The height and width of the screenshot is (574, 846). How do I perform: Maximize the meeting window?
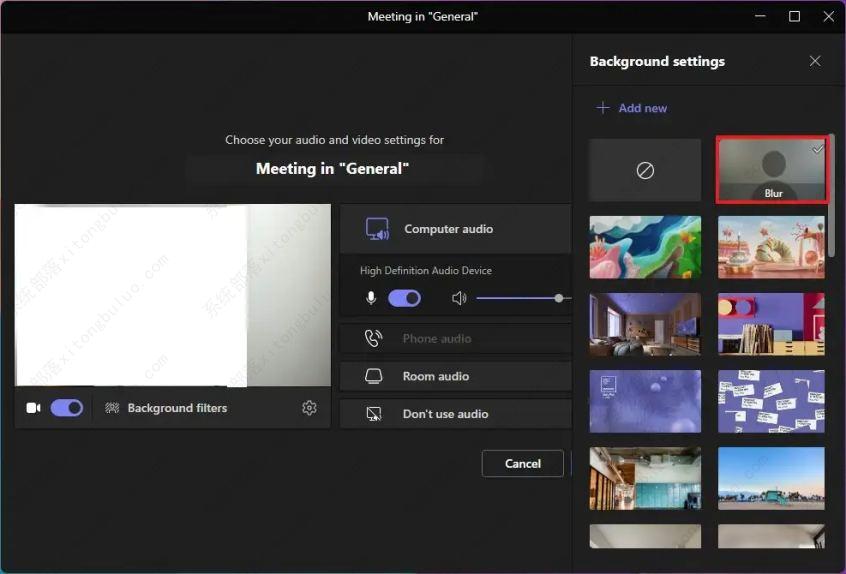[794, 16]
